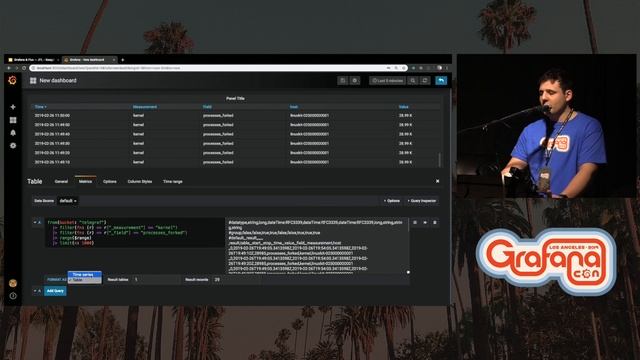Open the New dashboard title dropdown
640x360 pixels.
point(58,80)
